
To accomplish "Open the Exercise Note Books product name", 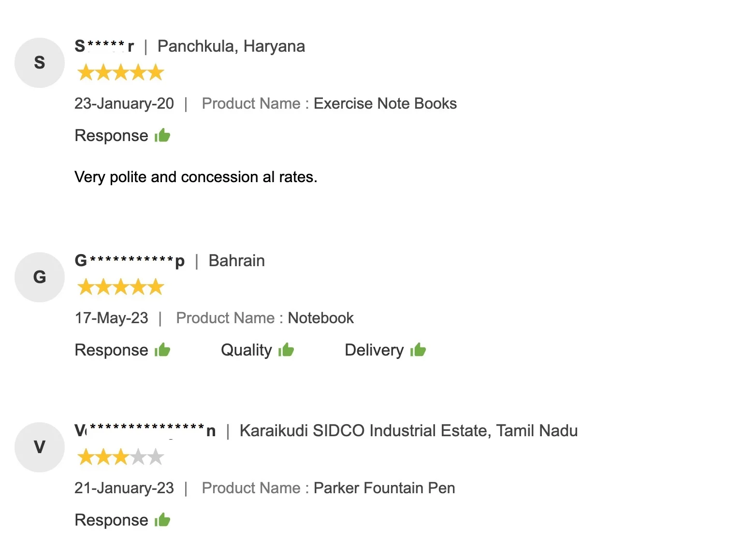I will pyautogui.click(x=385, y=103).
